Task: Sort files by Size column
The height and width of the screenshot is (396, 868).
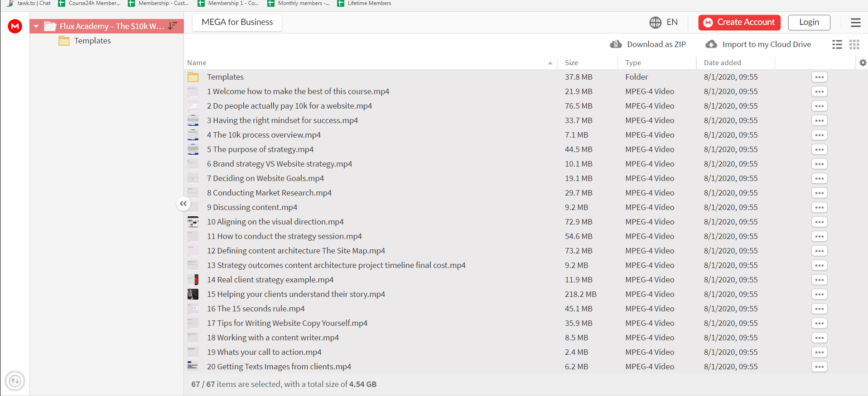Action: pyautogui.click(x=571, y=63)
